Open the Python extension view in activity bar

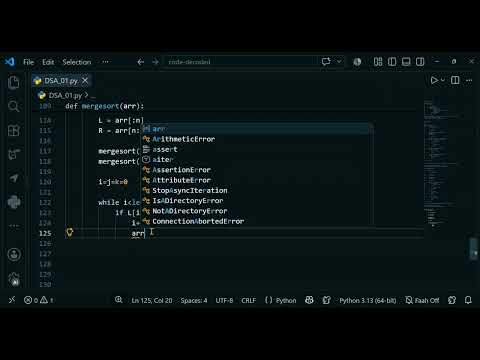14,202
